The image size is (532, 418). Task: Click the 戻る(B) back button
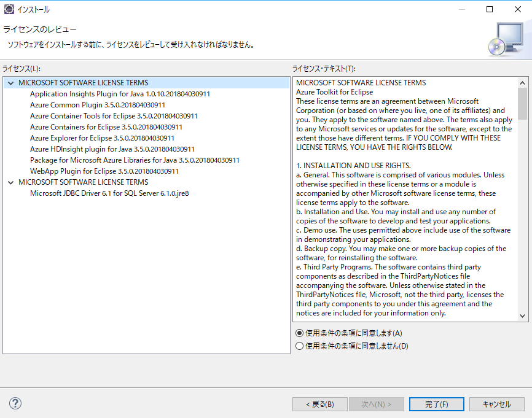(319, 404)
